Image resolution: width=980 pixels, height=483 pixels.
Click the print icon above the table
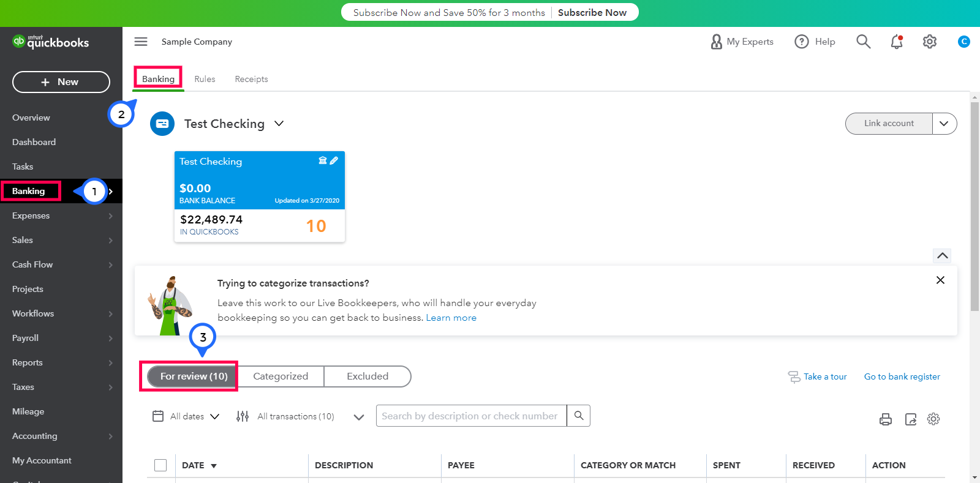[x=886, y=419]
